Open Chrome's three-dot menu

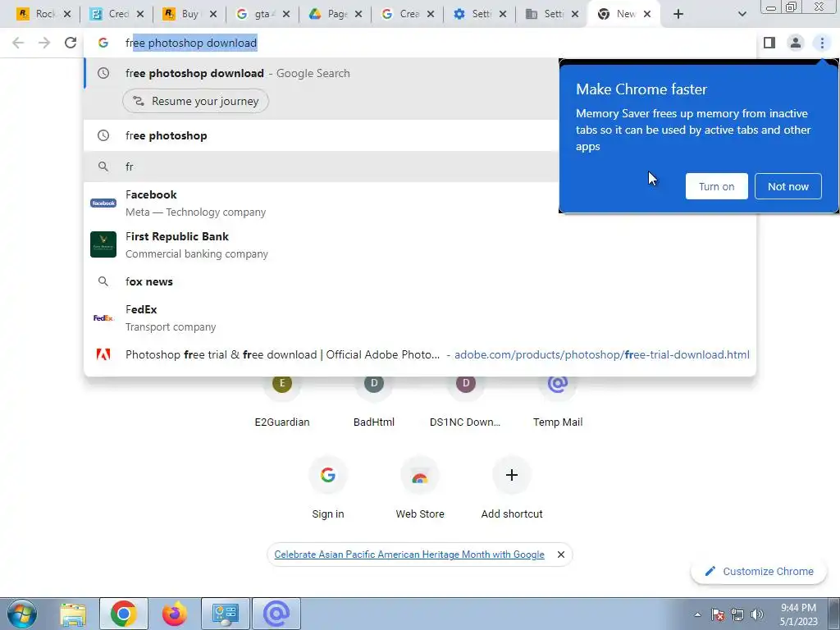pos(822,43)
